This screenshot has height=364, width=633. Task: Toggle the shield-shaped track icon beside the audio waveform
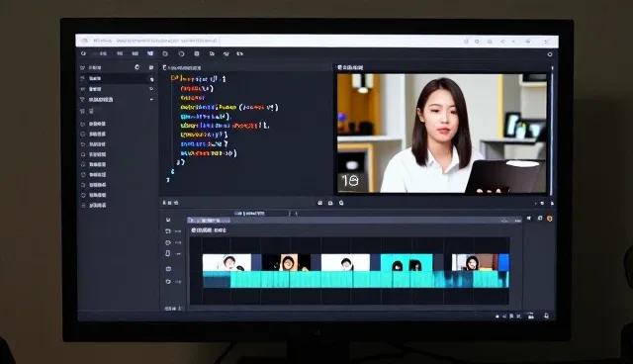[x=168, y=282]
